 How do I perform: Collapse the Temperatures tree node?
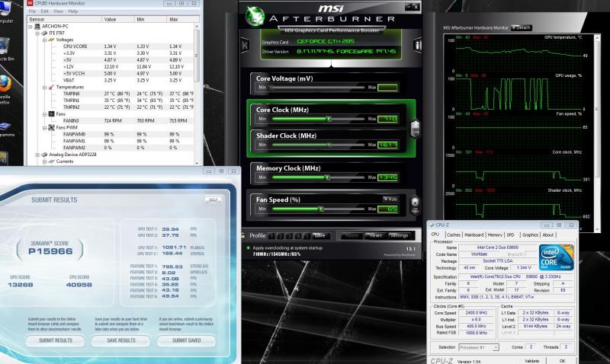point(44,87)
